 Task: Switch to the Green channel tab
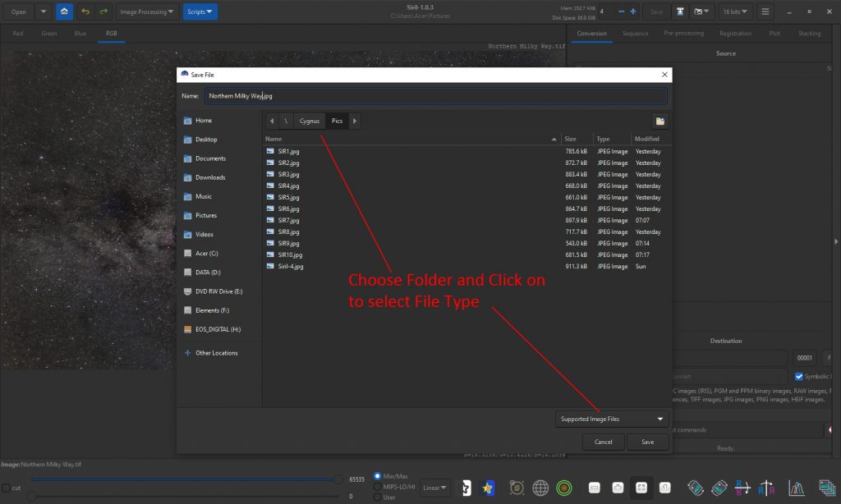[48, 33]
